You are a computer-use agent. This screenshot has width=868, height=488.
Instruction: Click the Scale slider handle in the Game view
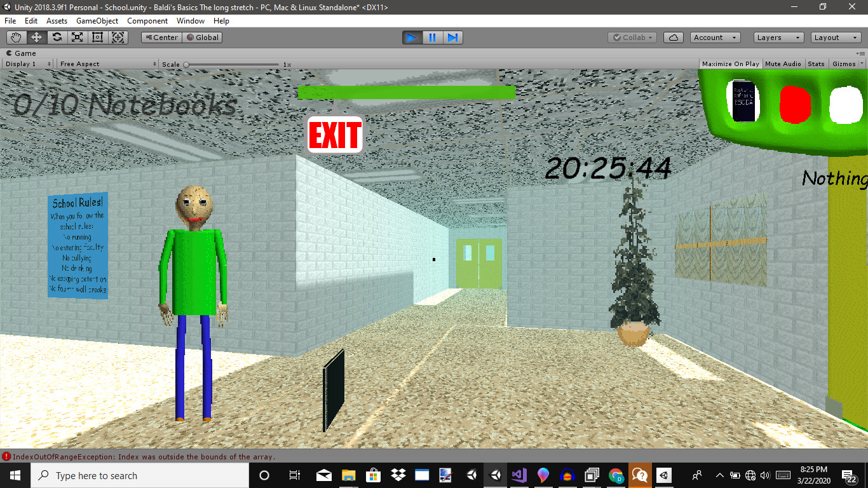186,64
